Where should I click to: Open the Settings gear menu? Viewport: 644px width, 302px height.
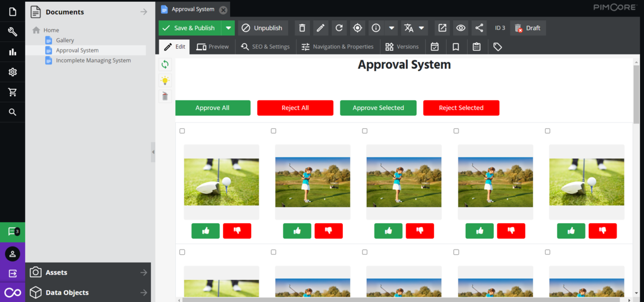point(13,72)
